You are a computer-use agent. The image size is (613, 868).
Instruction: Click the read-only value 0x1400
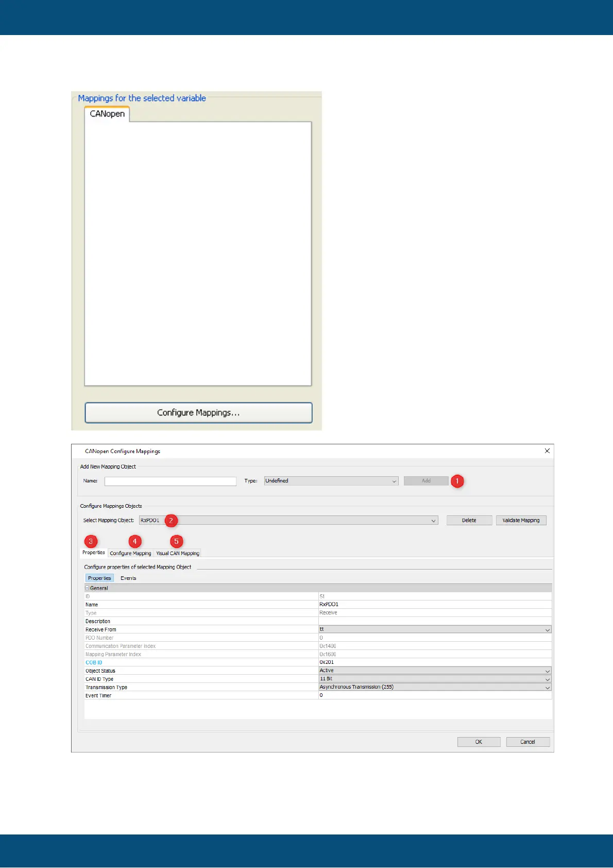coord(328,646)
